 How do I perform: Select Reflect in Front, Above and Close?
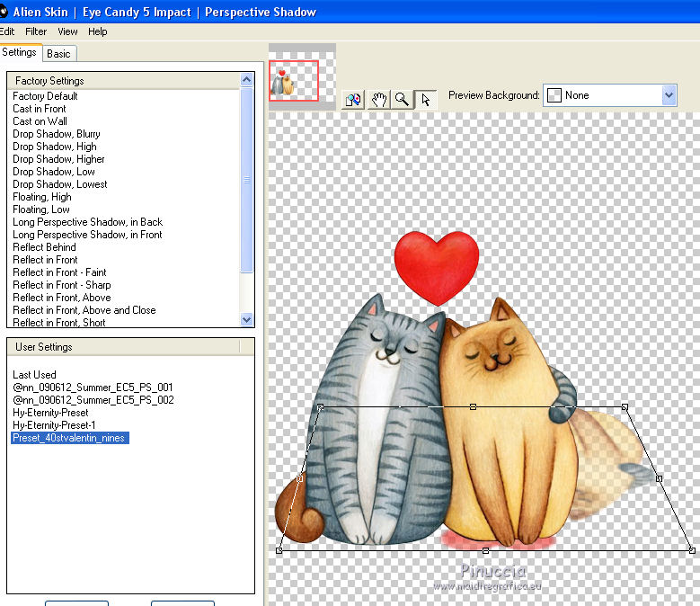pos(84,310)
